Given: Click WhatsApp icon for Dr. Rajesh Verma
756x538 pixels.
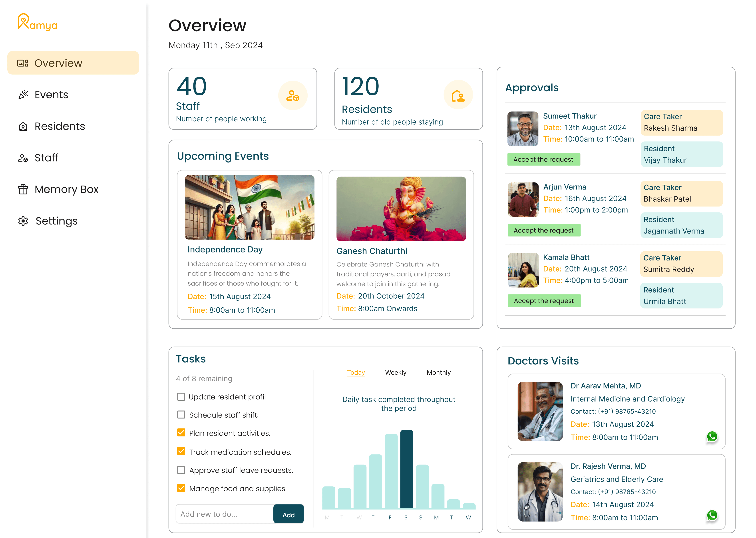Looking at the screenshot, I should 712,516.
